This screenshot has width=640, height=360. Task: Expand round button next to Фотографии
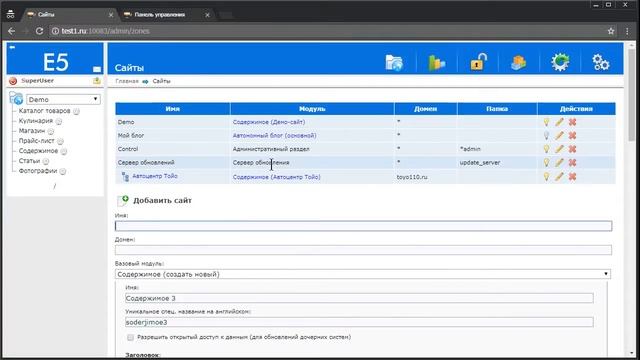pyautogui.click(x=62, y=171)
